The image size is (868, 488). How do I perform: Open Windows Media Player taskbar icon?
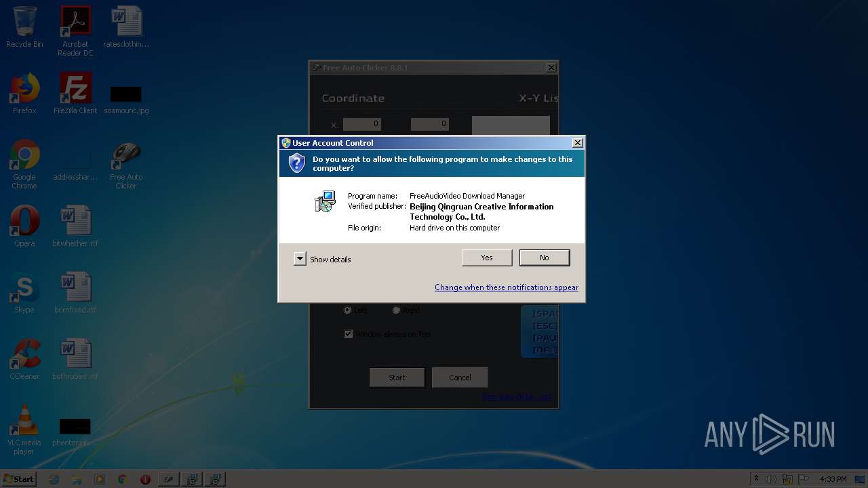[x=100, y=479]
